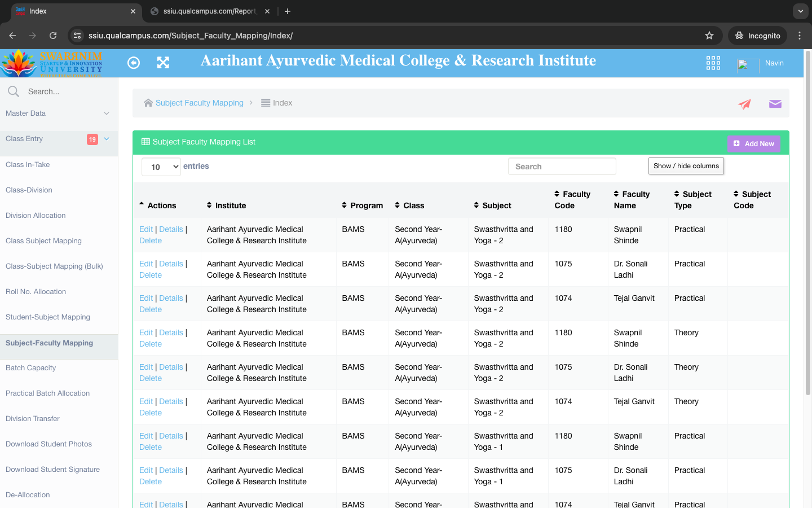The width and height of the screenshot is (812, 508).
Task: Edit first row Swapnil Shinde Practical Yoga-2
Action: pyautogui.click(x=146, y=229)
